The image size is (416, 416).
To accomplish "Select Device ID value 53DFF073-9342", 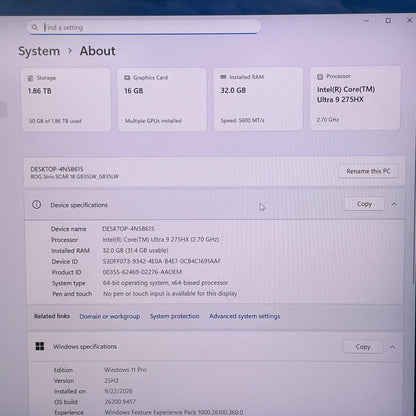I will 162,261.
